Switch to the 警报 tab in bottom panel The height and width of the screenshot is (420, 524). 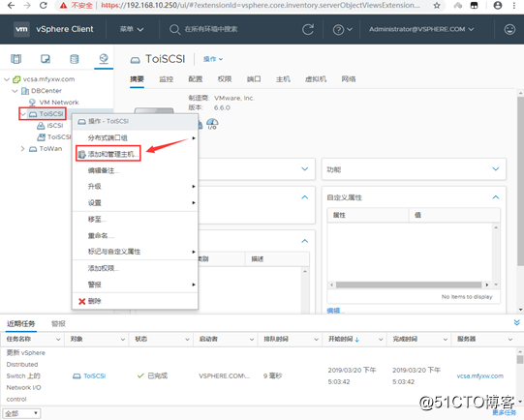[x=58, y=323]
